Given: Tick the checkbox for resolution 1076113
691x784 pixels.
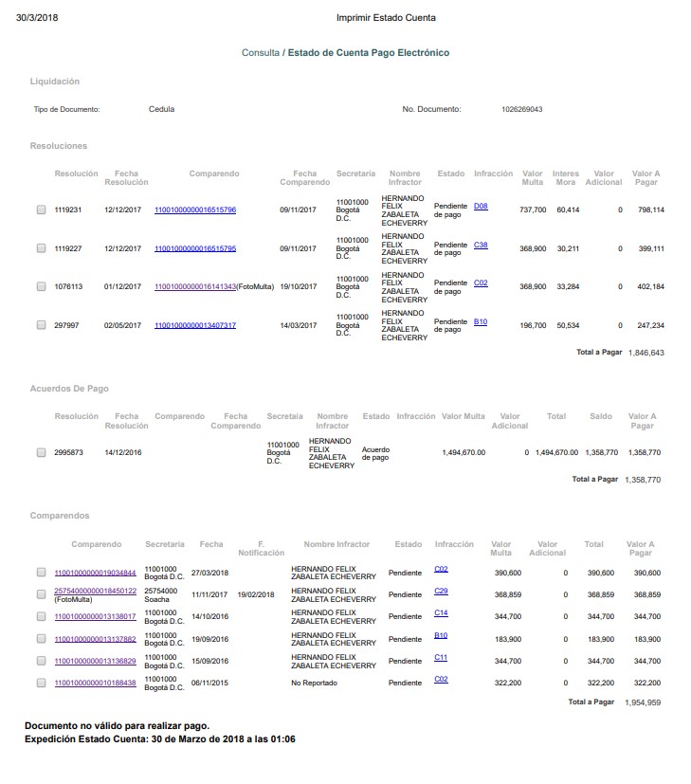Looking at the screenshot, I should coord(41,286).
